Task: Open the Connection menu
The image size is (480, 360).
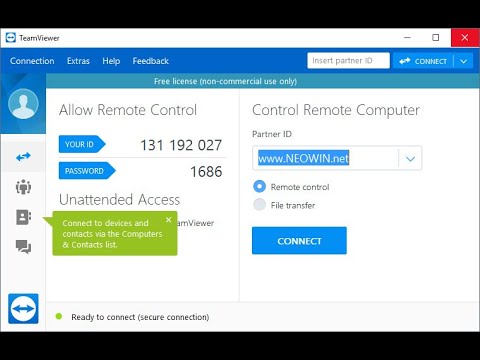Action: (x=32, y=61)
